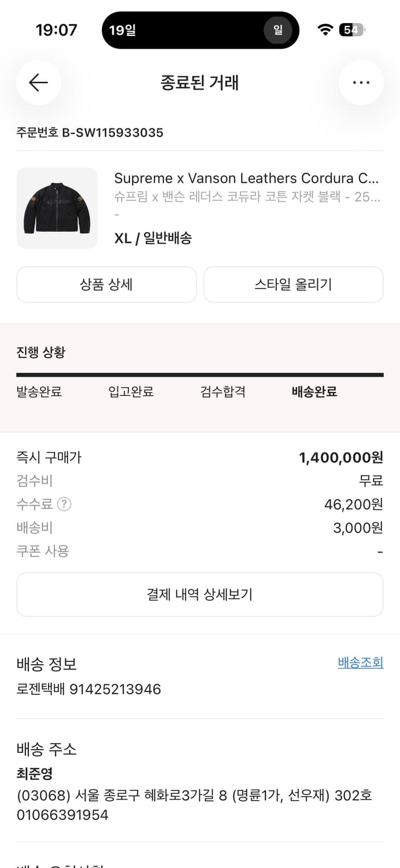This screenshot has width=400, height=868.
Task: Open the more options menu with three dots
Action: pyautogui.click(x=361, y=83)
